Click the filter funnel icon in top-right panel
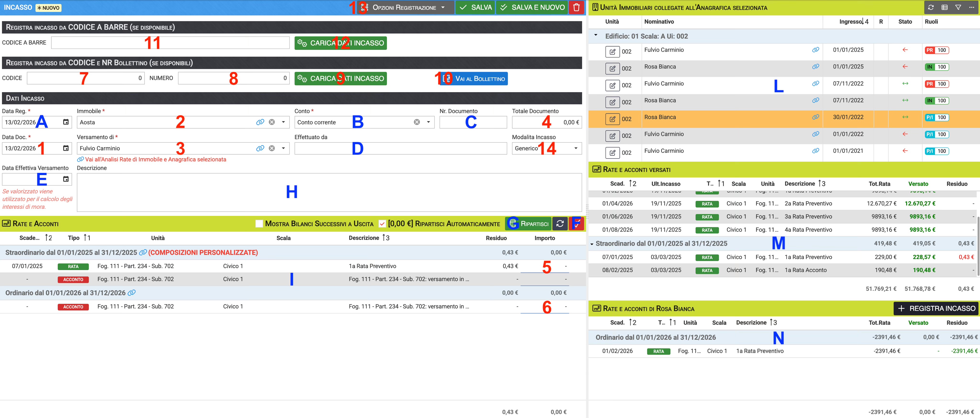 point(958,7)
